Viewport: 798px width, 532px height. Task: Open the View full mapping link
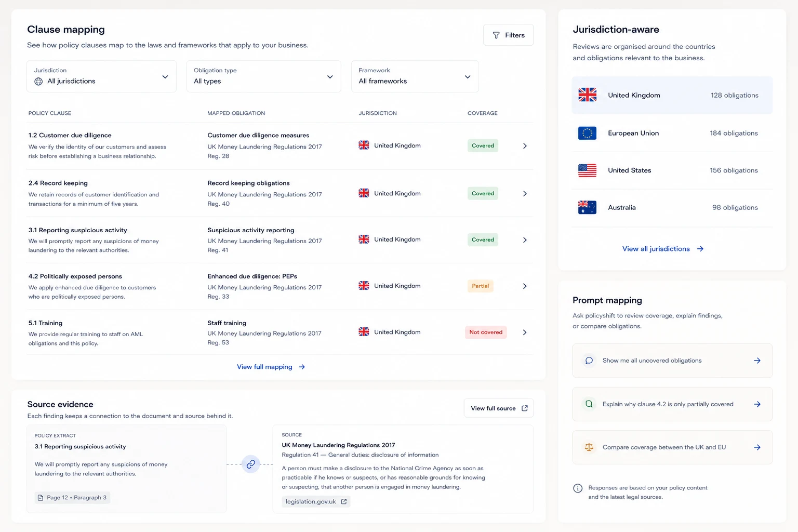[x=271, y=367]
